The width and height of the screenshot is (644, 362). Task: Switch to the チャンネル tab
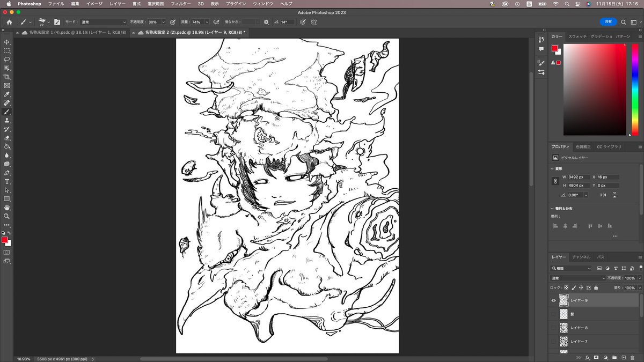pyautogui.click(x=581, y=257)
